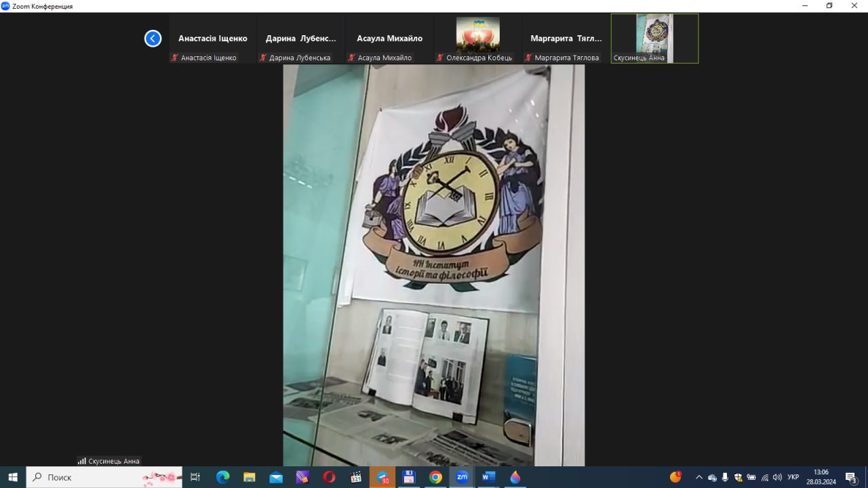This screenshot has width=868, height=488.
Task: Open the Windows Start menu
Action: [13, 477]
